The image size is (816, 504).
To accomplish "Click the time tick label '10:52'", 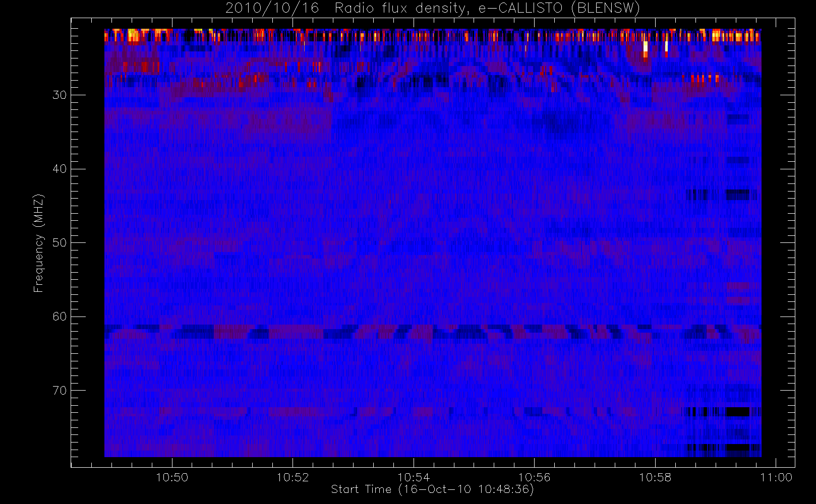I will (293, 477).
